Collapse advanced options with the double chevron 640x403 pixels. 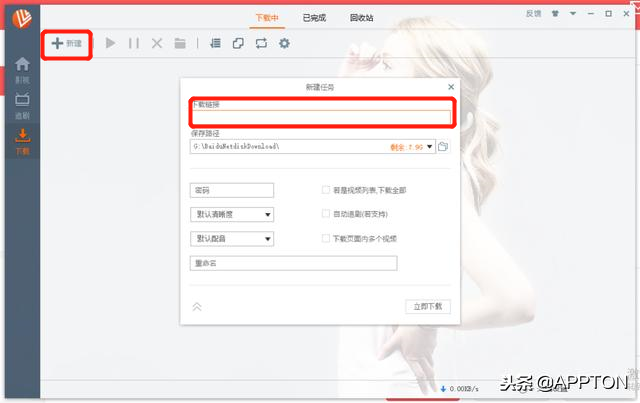point(197,307)
